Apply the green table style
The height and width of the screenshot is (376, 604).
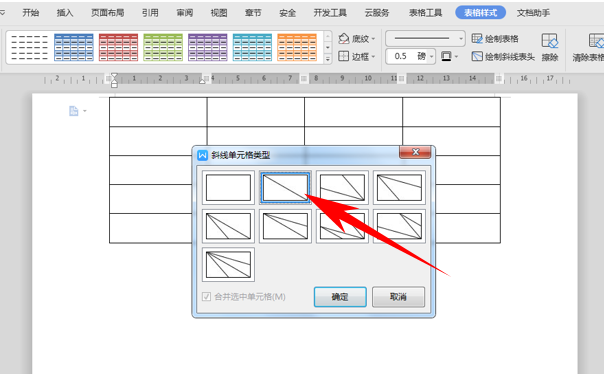click(163, 47)
